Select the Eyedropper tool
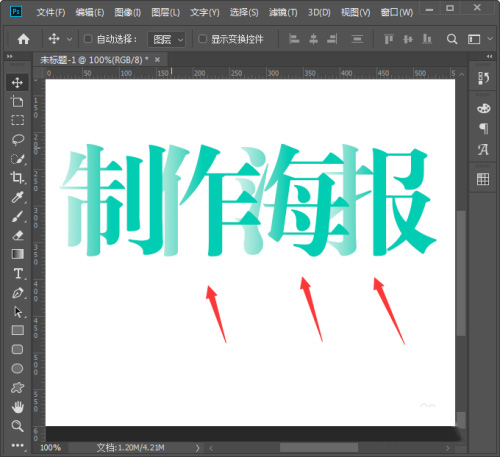The image size is (500, 457). tap(17, 197)
